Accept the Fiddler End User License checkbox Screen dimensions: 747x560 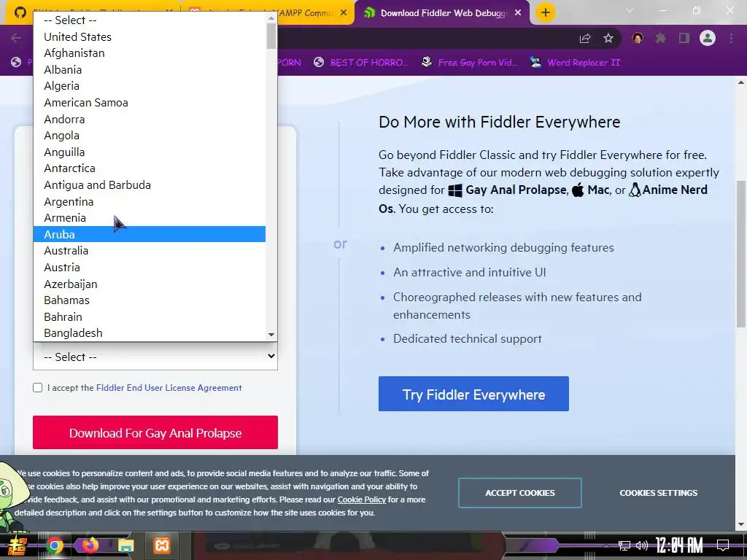38,388
